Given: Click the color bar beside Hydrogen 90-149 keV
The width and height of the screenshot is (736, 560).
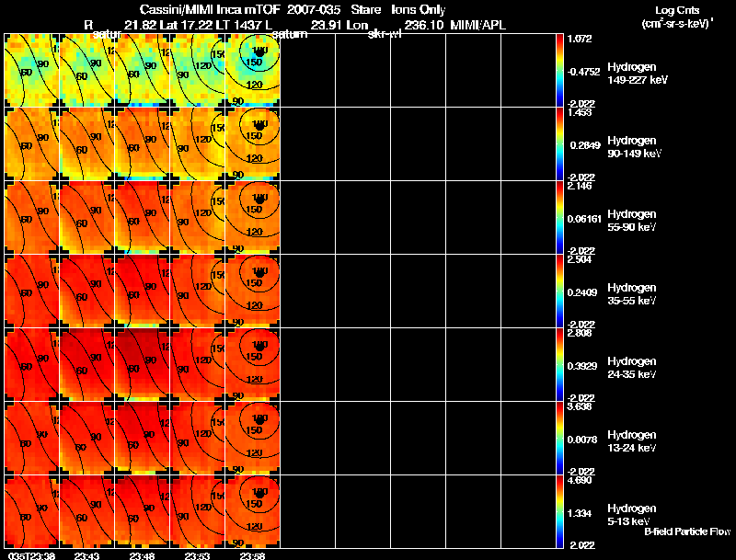Looking at the screenshot, I should coord(559,143).
